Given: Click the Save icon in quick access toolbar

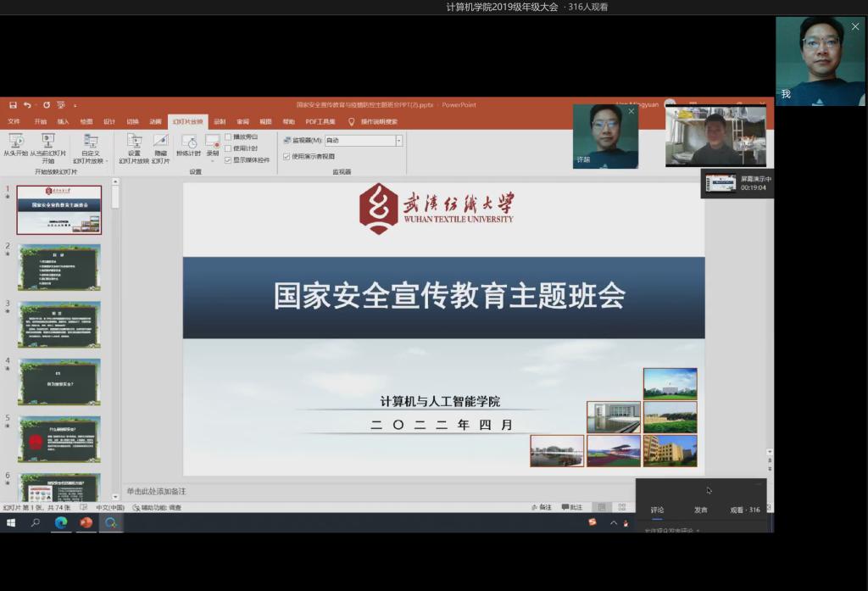Looking at the screenshot, I should point(13,105).
